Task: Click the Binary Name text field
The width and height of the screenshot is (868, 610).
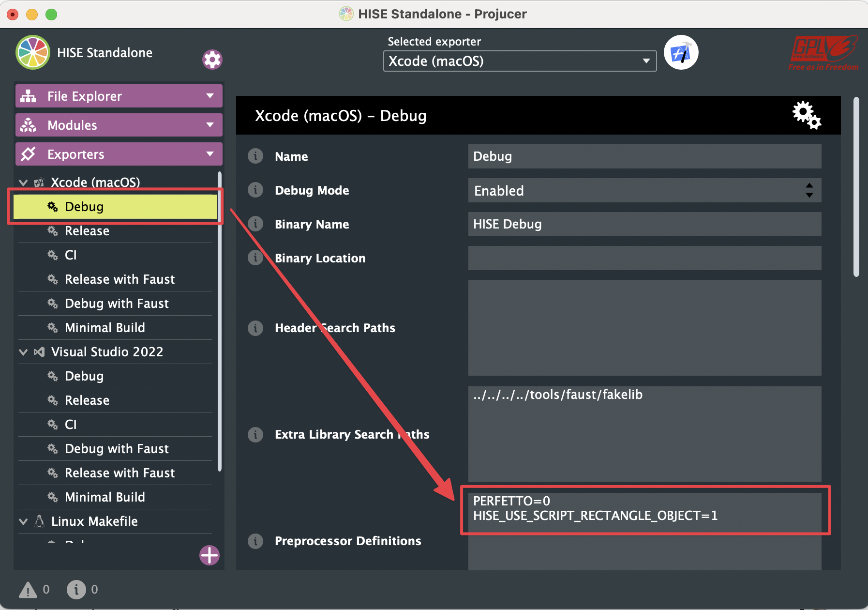Action: 644,224
